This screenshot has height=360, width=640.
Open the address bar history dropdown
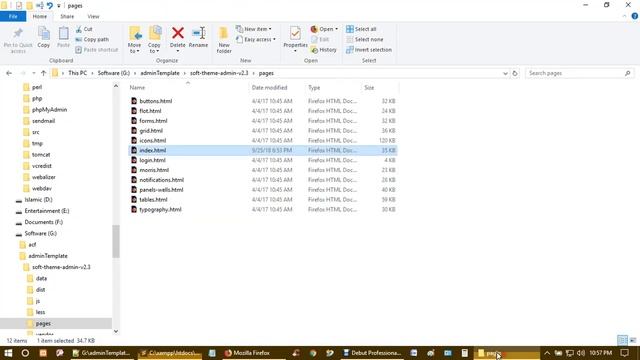(505, 73)
